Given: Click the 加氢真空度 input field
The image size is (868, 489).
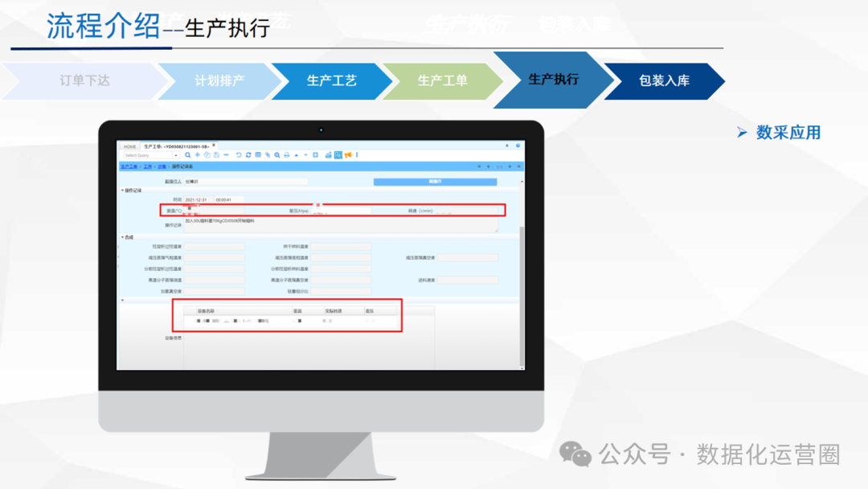Looking at the screenshot, I should pos(215,291).
